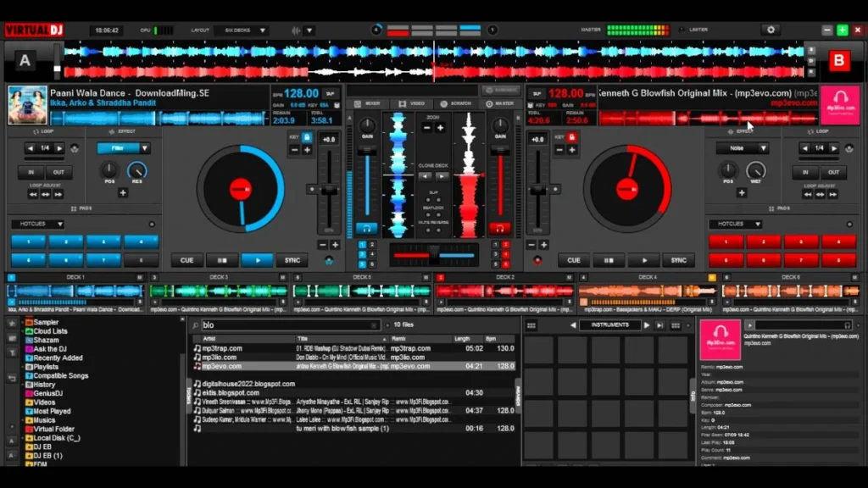Start playback on right deck
The width and height of the screenshot is (868, 488).
pyautogui.click(x=644, y=260)
